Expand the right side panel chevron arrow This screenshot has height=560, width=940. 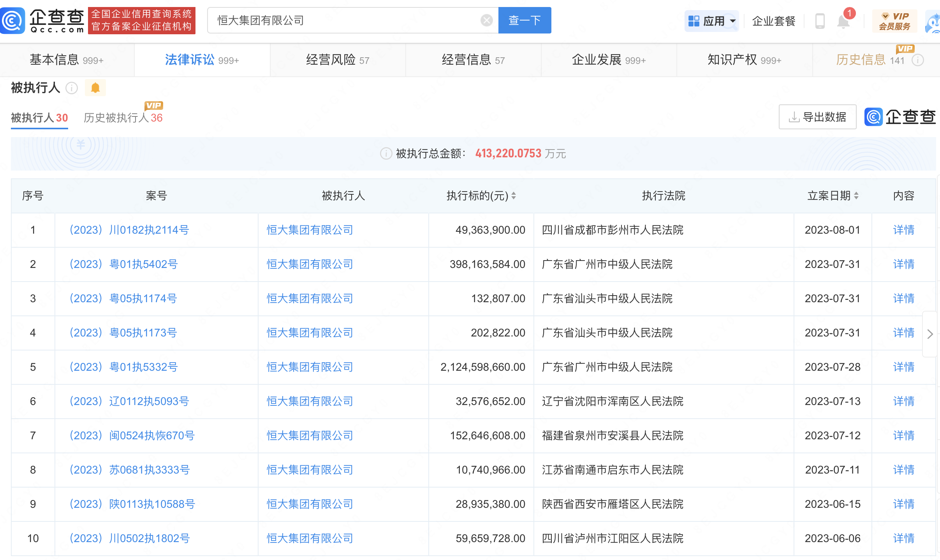[x=930, y=334]
